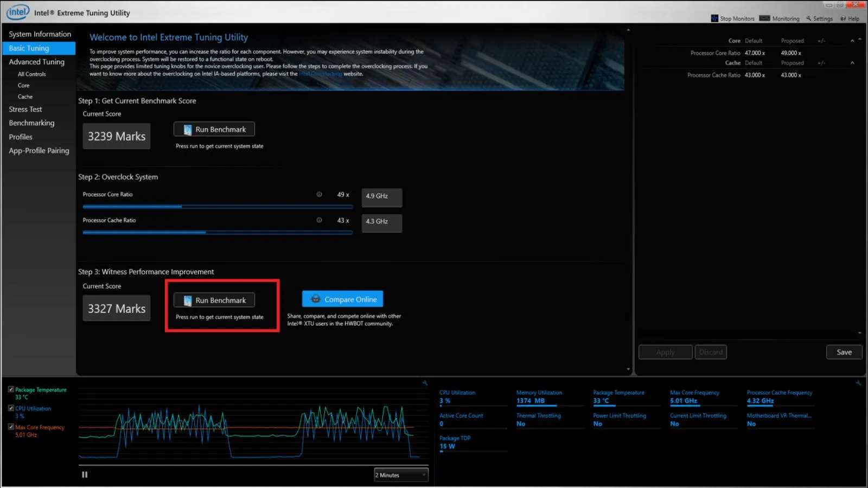Adjust the Processor Cache Ratio slider

pyautogui.click(x=218, y=233)
